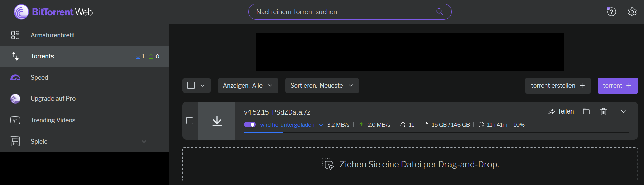The height and width of the screenshot is (185, 644).
Task: Go to Armaturenbrett in the sidebar
Action: coord(52,35)
